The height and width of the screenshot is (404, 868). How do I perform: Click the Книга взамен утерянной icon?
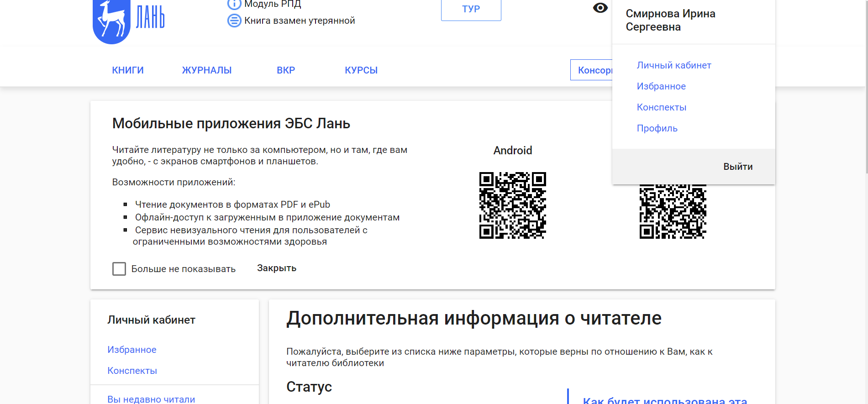234,21
